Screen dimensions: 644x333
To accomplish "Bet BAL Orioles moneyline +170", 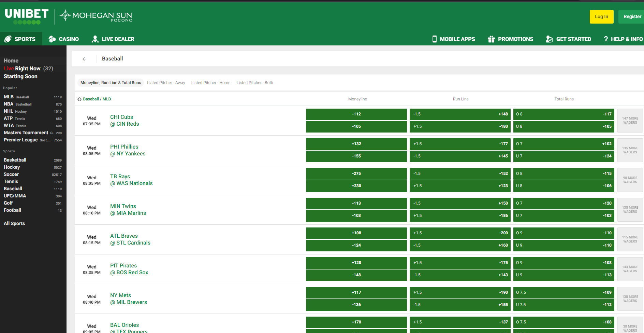I will pos(356,322).
